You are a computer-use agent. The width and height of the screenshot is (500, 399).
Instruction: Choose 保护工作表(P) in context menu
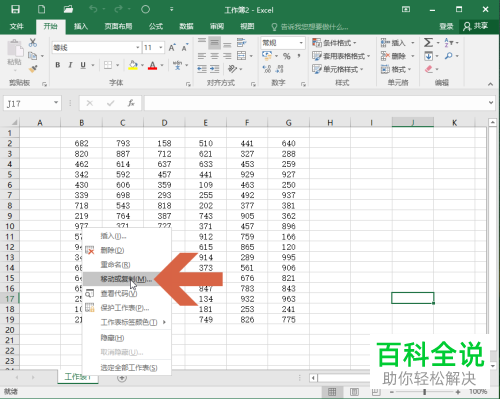tap(127, 308)
